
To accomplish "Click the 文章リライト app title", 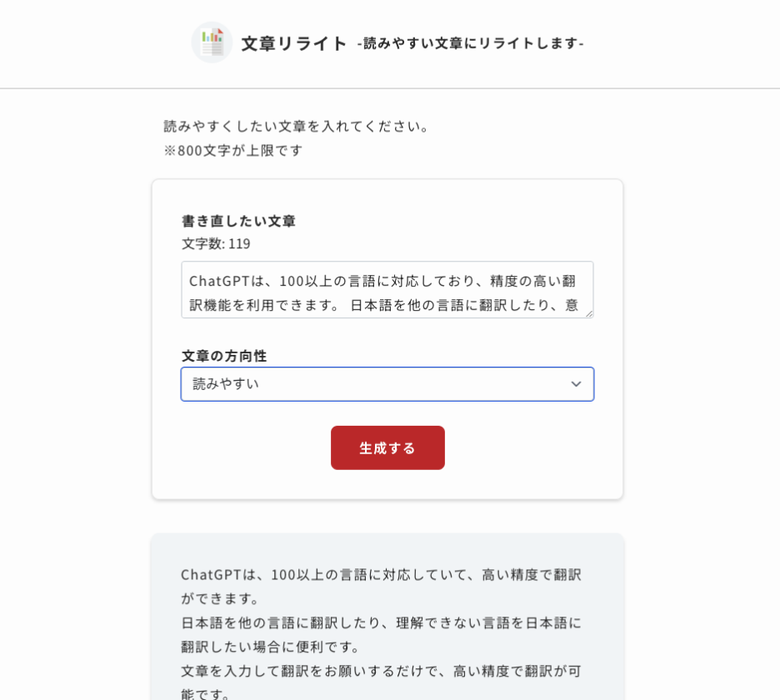I will point(293,43).
